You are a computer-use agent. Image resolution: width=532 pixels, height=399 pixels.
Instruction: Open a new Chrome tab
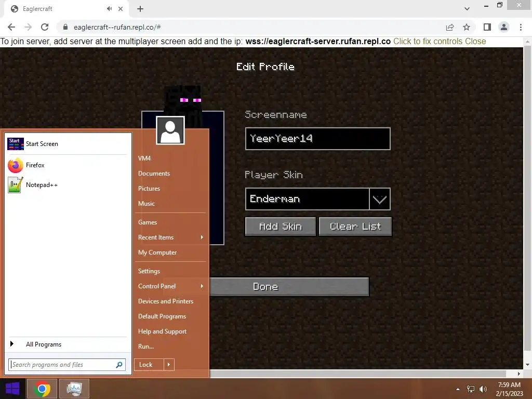click(140, 9)
